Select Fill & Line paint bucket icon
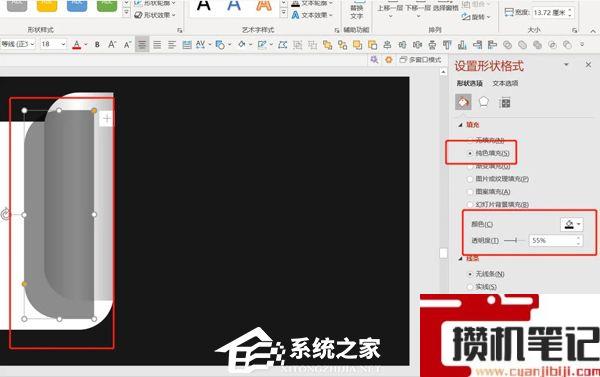Screen dimensions: 600x377 click(x=463, y=102)
